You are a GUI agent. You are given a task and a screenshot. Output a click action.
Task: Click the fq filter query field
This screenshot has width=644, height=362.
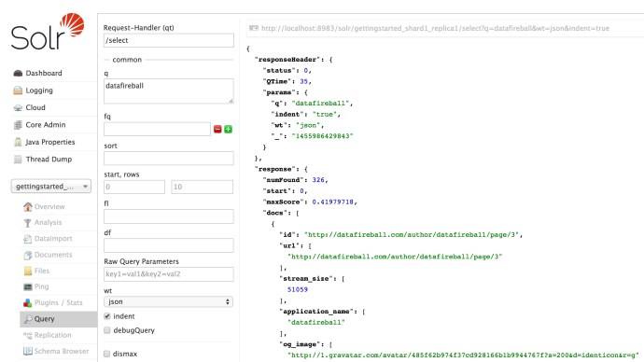(x=158, y=130)
